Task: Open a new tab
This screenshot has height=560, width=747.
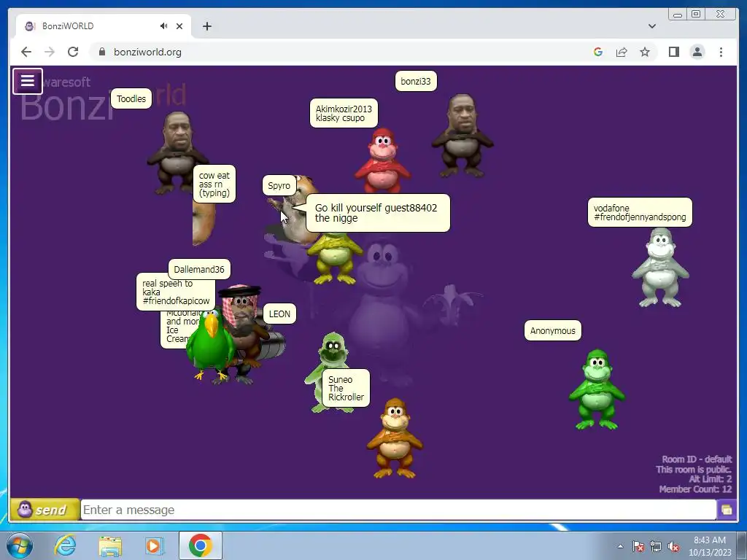Action: [206, 26]
